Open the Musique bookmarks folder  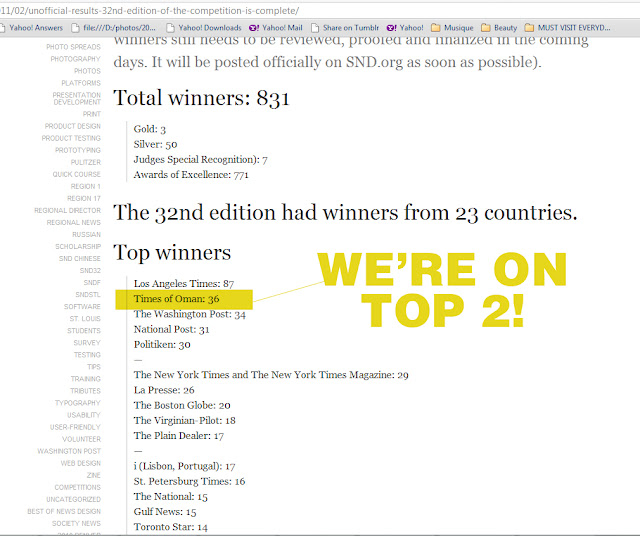453,28
